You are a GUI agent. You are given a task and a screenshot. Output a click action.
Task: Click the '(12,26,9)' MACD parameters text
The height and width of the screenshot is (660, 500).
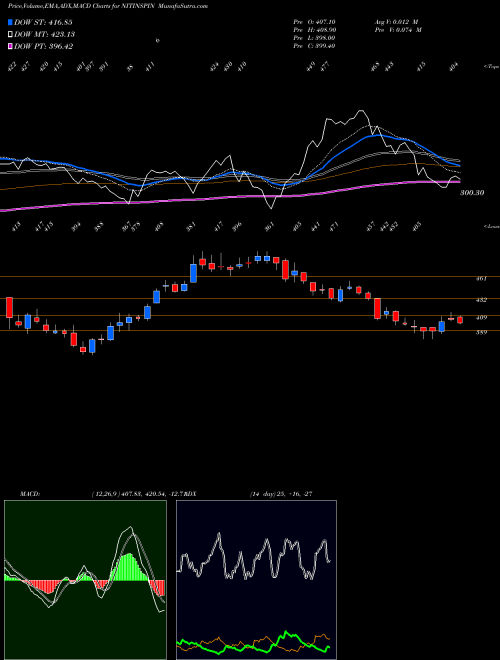point(106,494)
